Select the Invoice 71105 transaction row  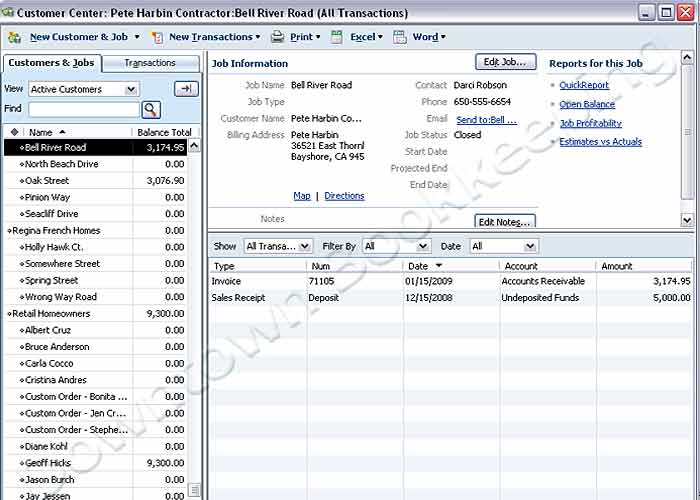click(x=451, y=281)
